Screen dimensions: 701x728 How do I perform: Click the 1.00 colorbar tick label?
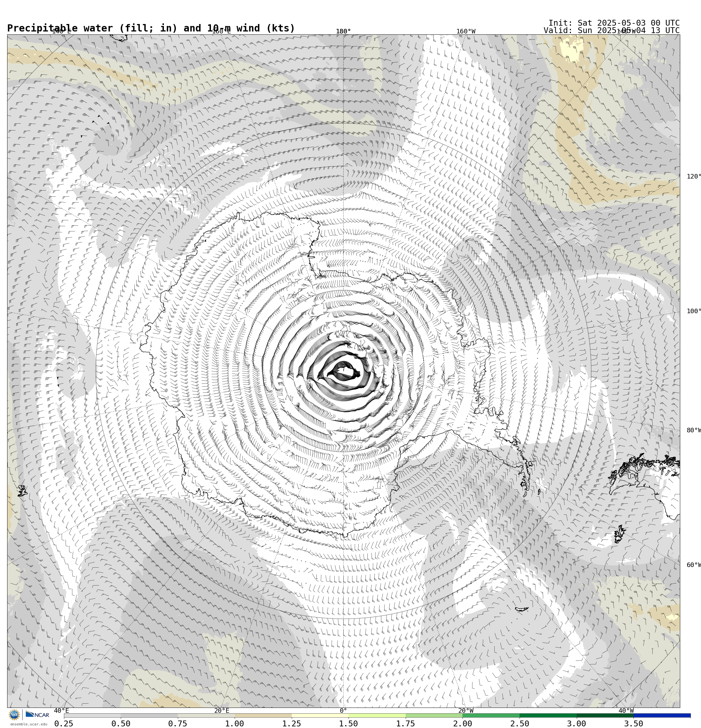[235, 723]
